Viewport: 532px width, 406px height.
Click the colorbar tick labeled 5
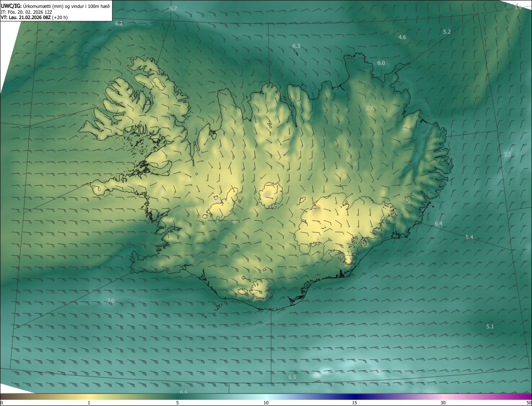[x=177, y=403]
